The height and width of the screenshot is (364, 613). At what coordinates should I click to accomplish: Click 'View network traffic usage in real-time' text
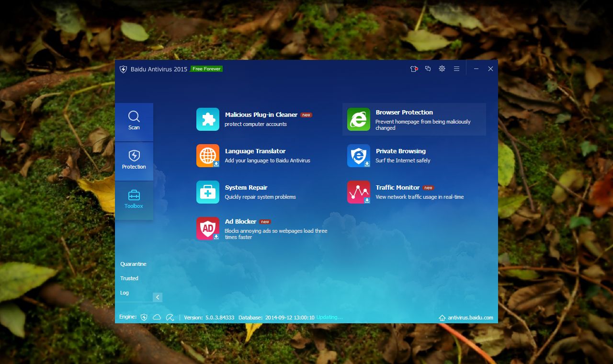(420, 197)
